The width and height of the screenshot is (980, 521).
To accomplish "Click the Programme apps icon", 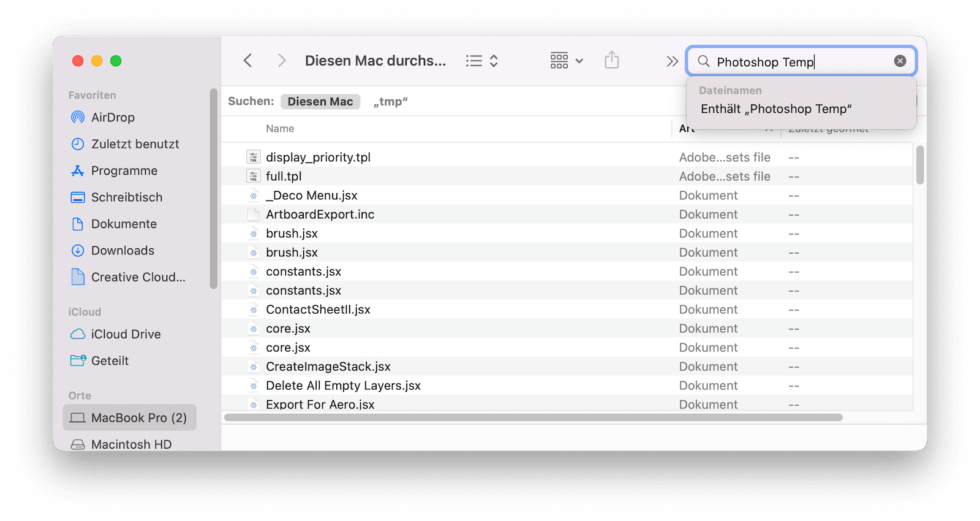I will click(78, 170).
